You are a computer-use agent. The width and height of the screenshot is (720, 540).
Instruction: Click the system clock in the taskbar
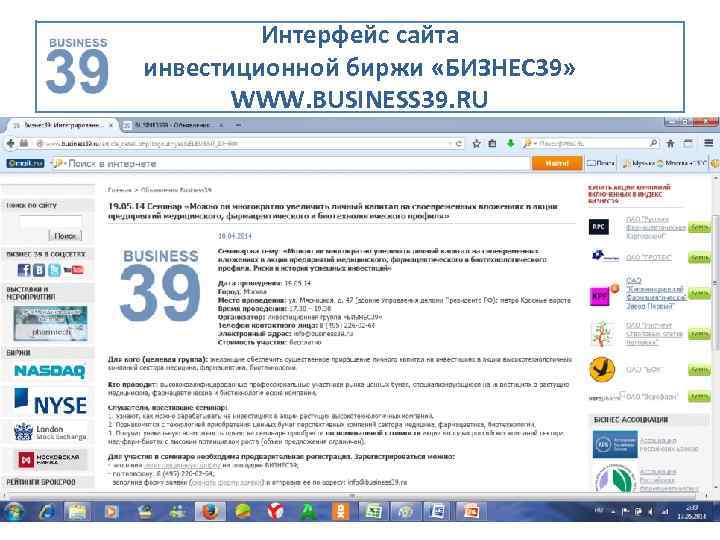(x=692, y=512)
